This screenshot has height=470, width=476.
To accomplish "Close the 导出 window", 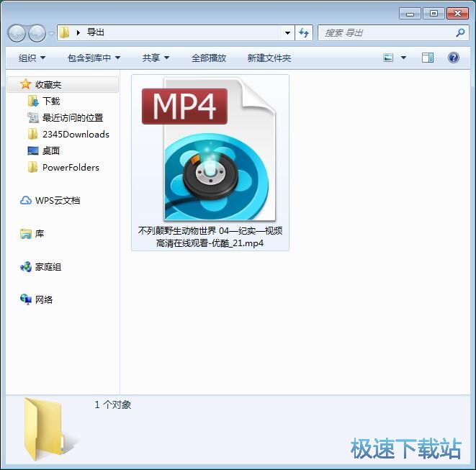I will [457, 14].
